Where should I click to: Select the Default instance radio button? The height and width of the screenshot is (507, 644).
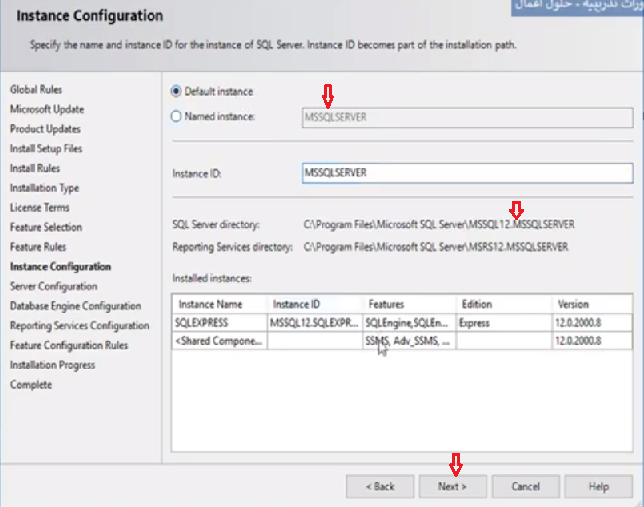coord(176,91)
